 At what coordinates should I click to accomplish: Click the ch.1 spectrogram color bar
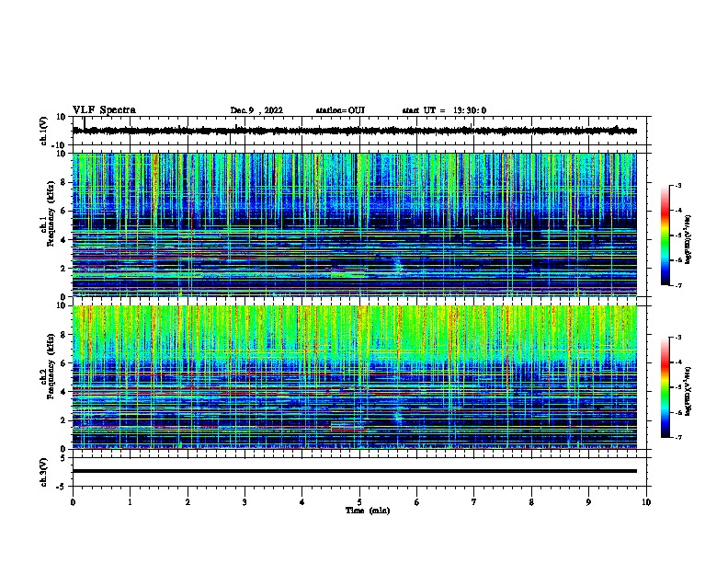coord(665,236)
